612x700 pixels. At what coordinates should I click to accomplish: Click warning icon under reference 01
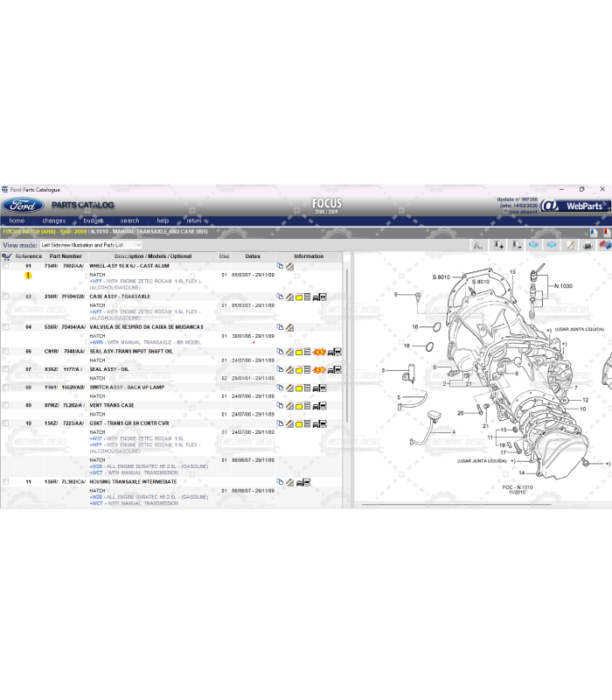28,275
